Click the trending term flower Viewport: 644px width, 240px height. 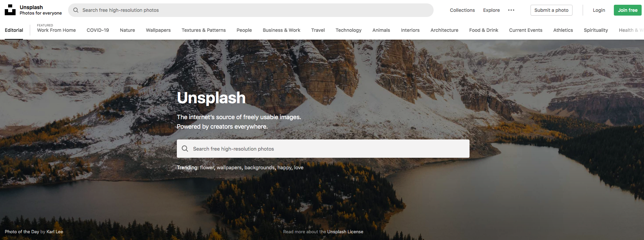coord(207,168)
